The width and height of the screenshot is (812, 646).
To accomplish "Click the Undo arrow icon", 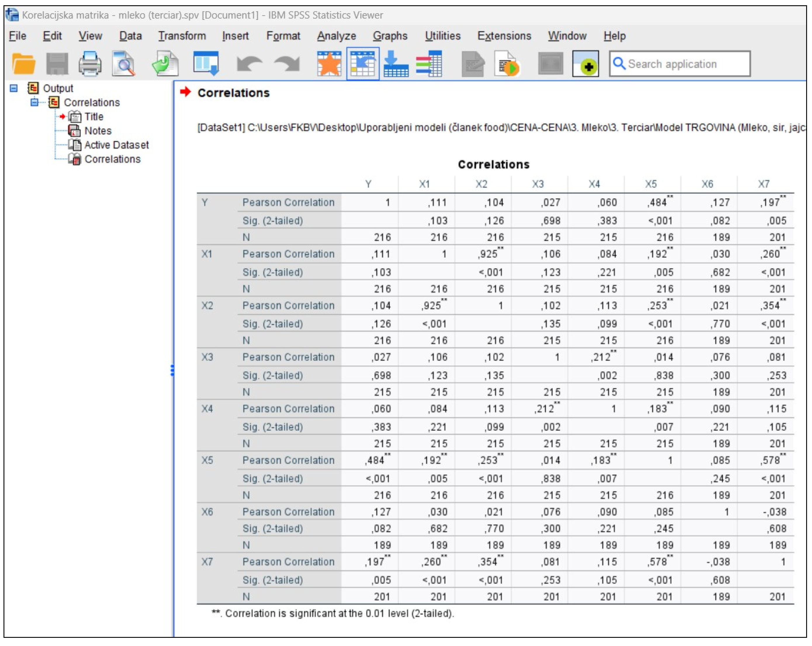I will point(249,64).
